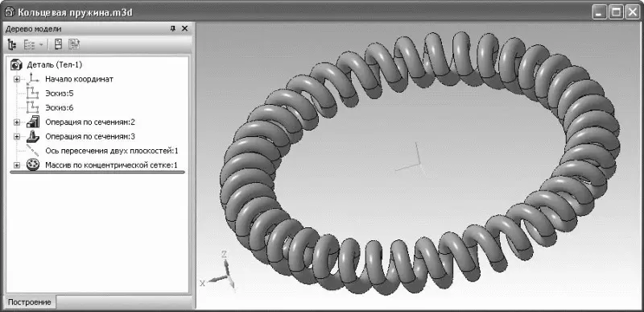Click the third model tree toolbar icon
The image size is (644, 312).
coord(58,44)
